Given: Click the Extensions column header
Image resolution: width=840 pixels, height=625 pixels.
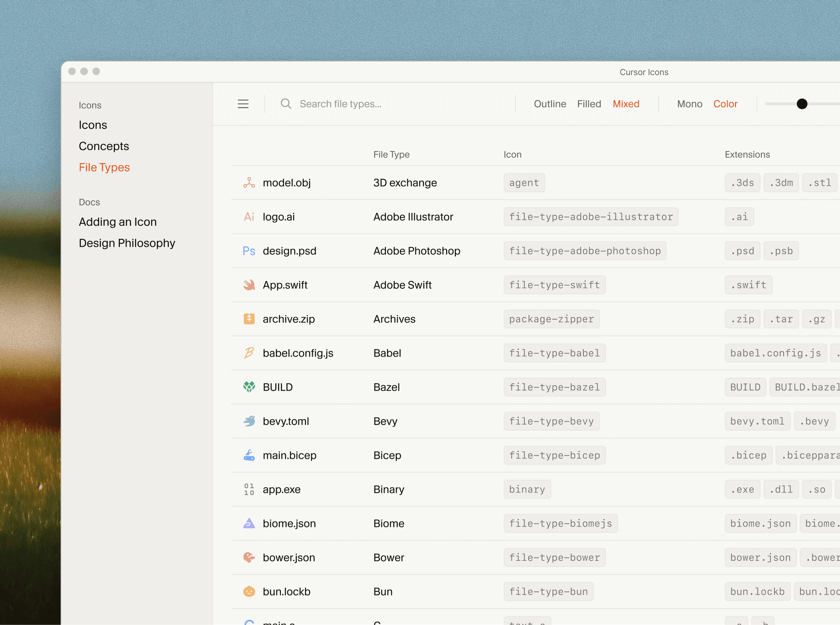Looking at the screenshot, I should 747,155.
